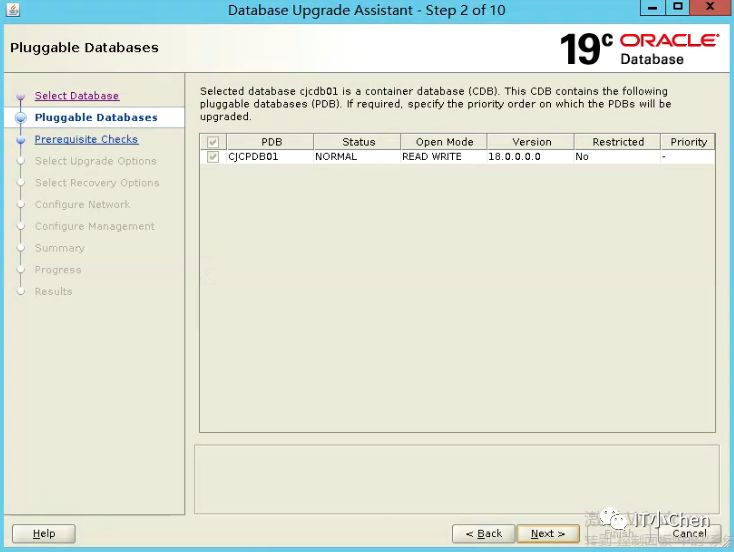Click the Cancel button
This screenshot has width=734, height=552.
click(689, 533)
